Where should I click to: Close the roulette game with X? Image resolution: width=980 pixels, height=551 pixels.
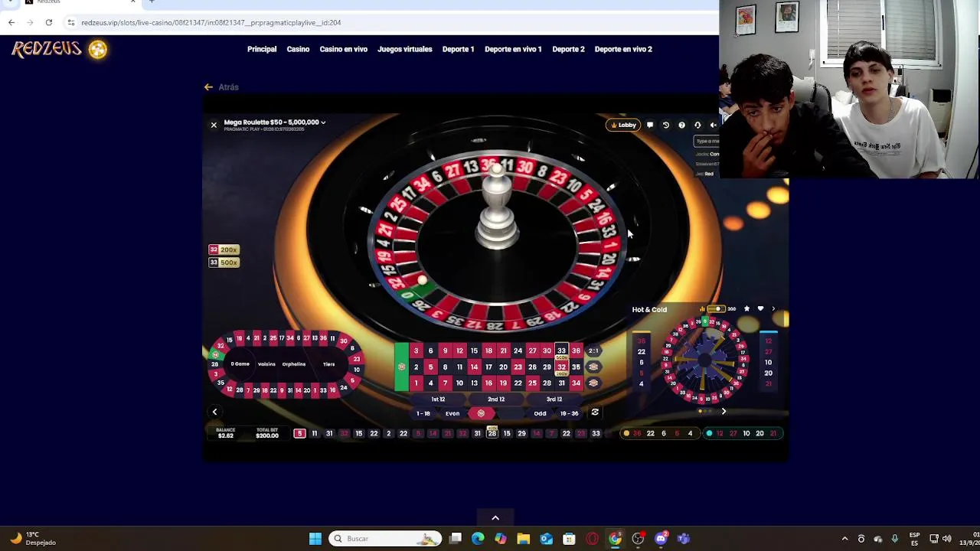tap(214, 125)
